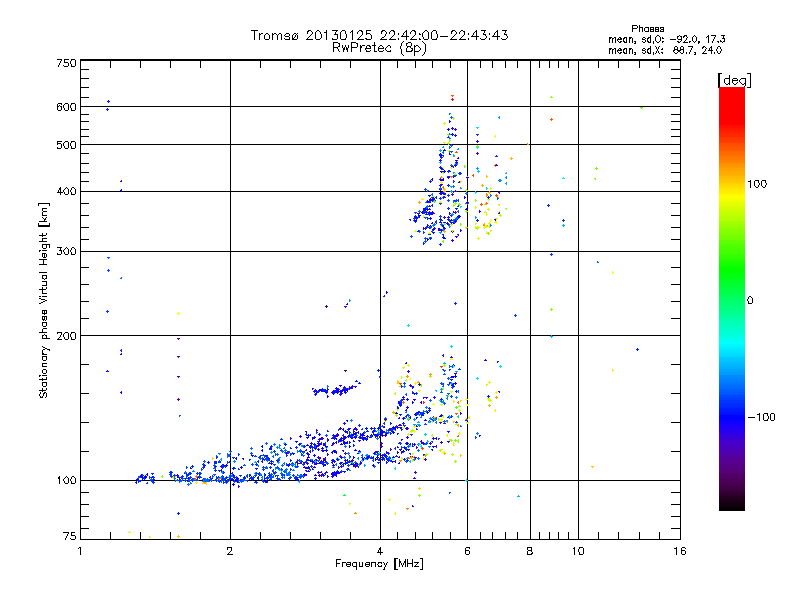Click the x-axis label '6'
The image size is (800, 600).
tap(467, 551)
